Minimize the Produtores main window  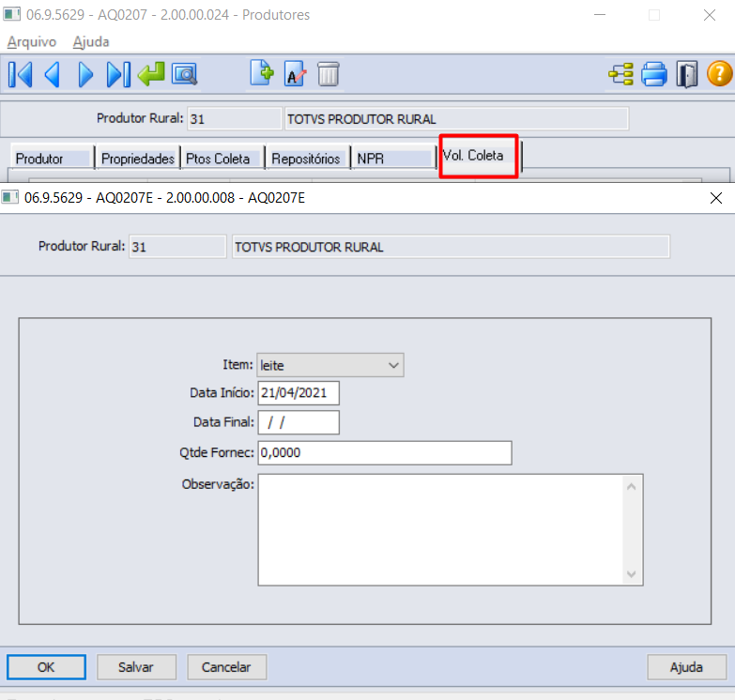pos(600,15)
